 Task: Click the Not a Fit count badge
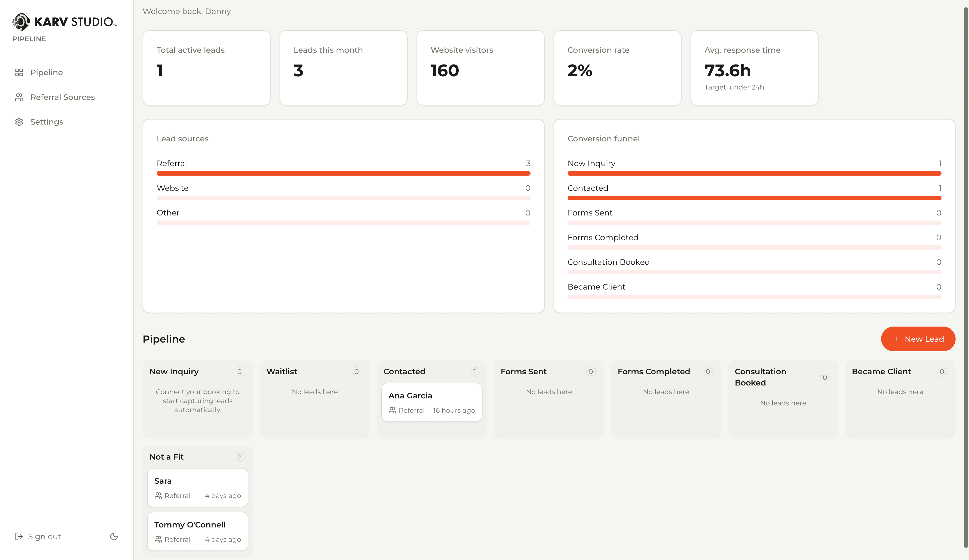point(239,456)
